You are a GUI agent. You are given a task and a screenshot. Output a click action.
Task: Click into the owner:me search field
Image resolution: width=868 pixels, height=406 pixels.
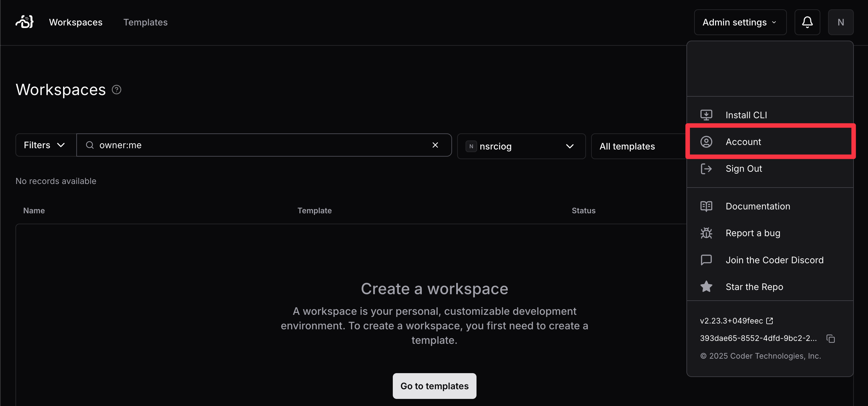point(256,145)
